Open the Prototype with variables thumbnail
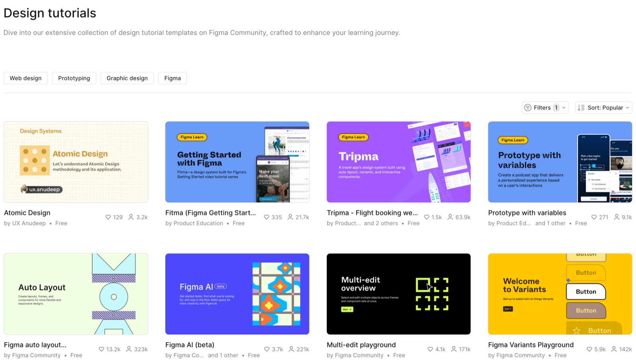Screen dimensions: 636x364 pos(560,162)
